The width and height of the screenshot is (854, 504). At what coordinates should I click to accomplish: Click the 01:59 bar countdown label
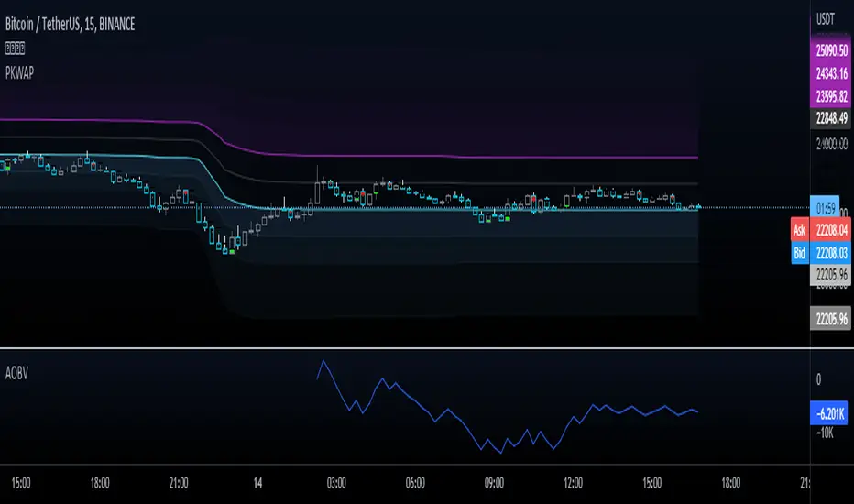(x=825, y=208)
